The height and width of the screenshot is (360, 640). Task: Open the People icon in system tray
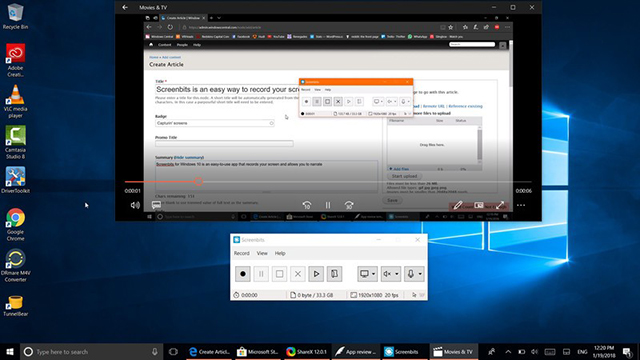[x=491, y=351]
